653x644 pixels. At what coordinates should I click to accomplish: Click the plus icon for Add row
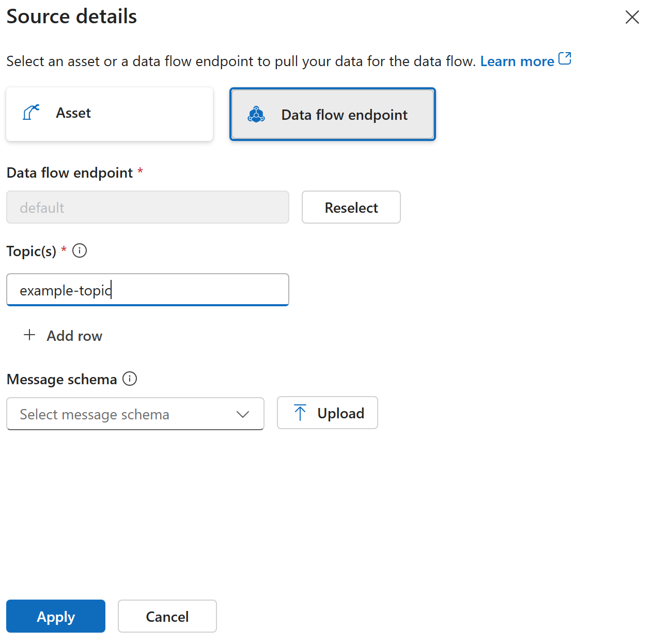[x=29, y=335]
